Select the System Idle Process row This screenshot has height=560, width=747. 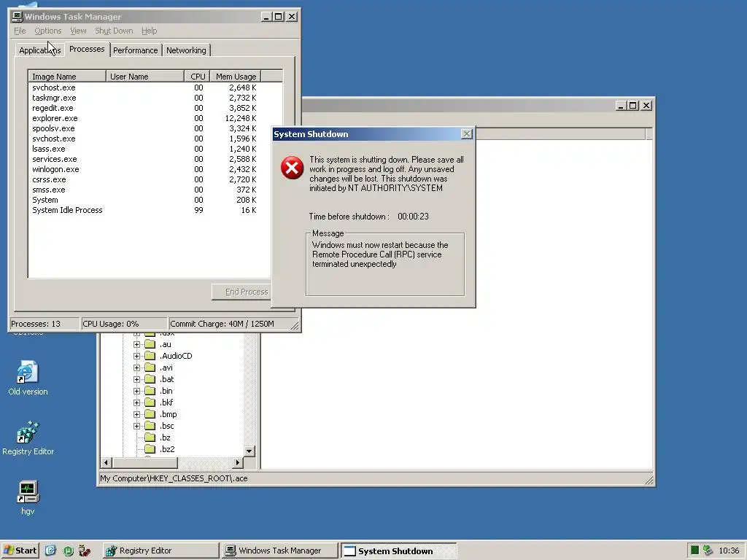click(x=150, y=210)
